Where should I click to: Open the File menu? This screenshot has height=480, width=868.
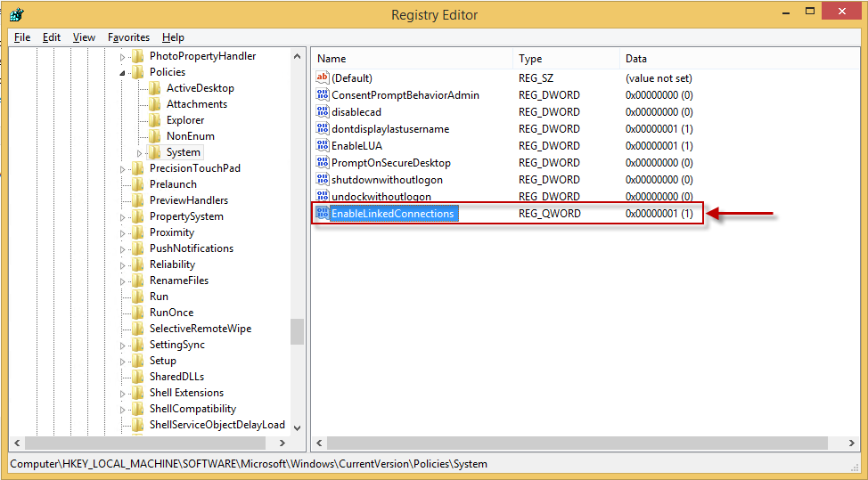click(22, 37)
